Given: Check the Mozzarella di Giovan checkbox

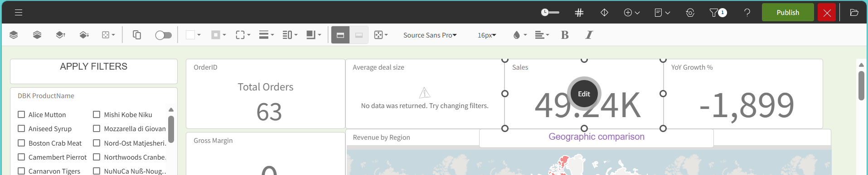Looking at the screenshot, I should pyautogui.click(x=97, y=128).
